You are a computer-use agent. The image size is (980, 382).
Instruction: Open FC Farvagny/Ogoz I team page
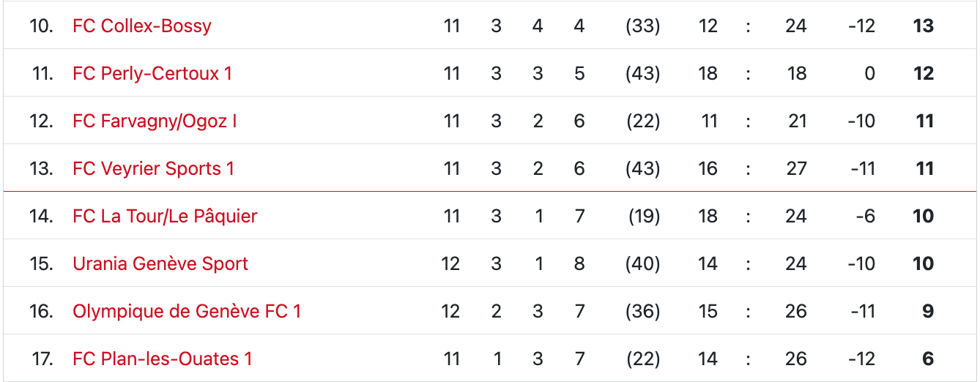155,121
